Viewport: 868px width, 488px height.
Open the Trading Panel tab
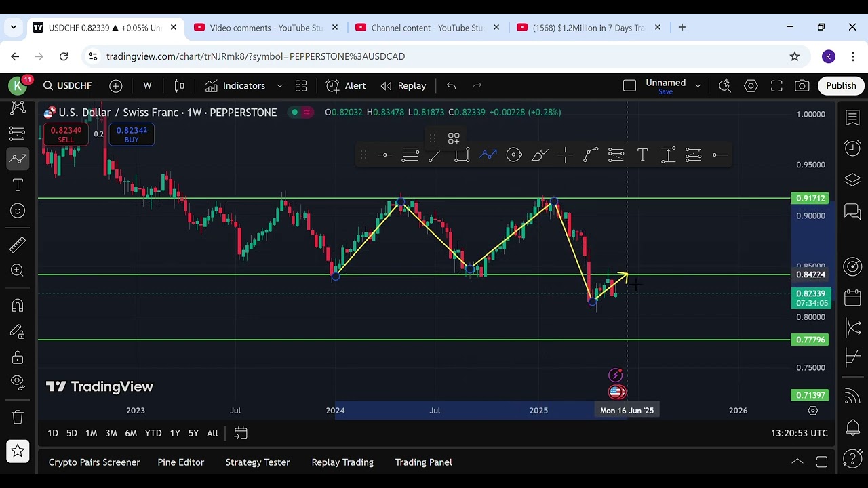424,462
